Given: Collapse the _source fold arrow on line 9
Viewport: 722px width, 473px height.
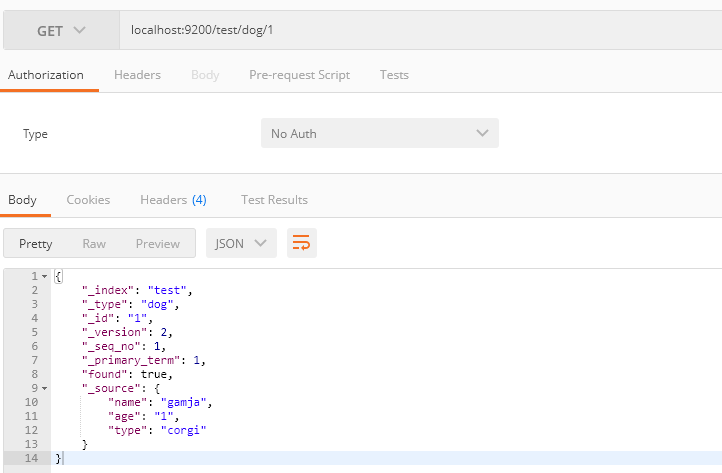Looking at the screenshot, I should (x=45, y=388).
